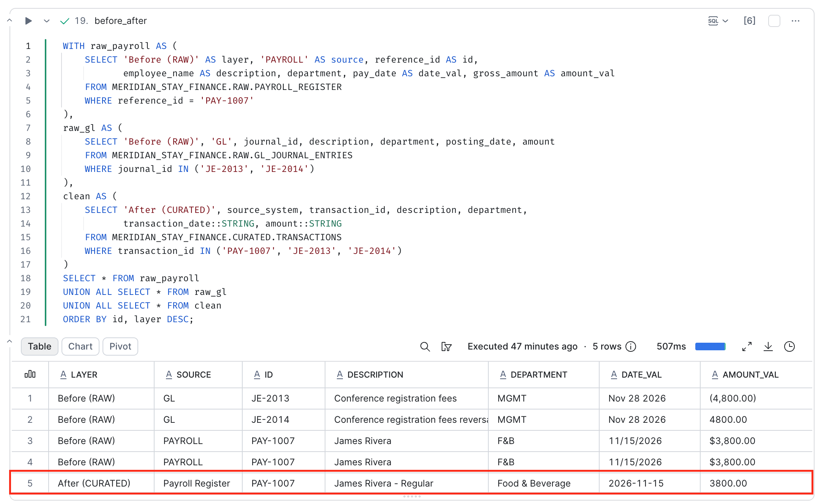Open run options dropdown arrow
This screenshot has width=821, height=504.
[x=47, y=20]
